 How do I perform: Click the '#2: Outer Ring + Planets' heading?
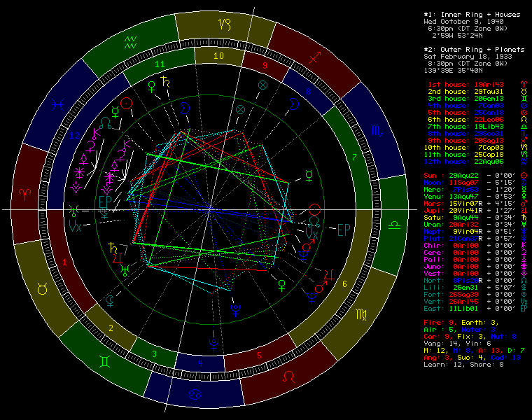475,50
